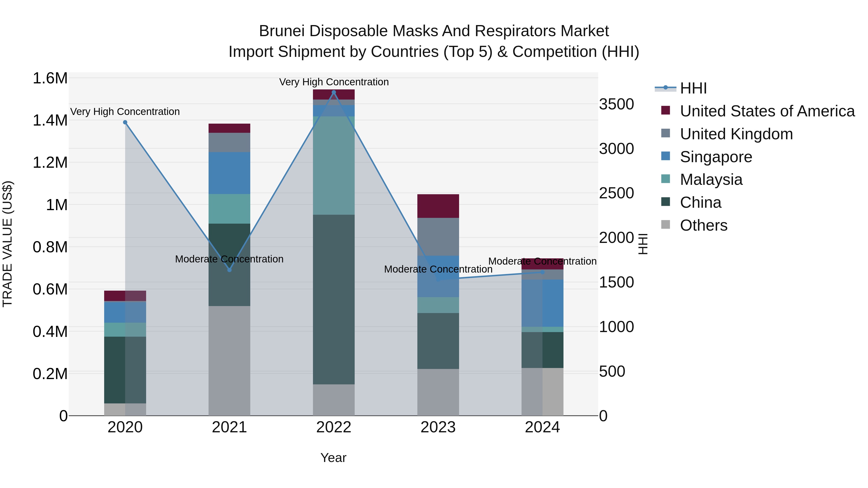Viewport: 868px width, 488px height.
Task: Click the 500 HHI axis tick label
Action: point(612,371)
